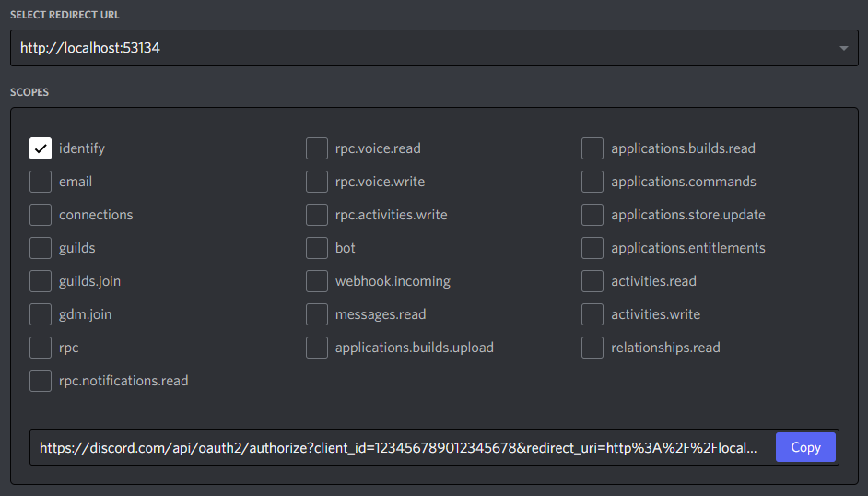The height and width of the screenshot is (496, 868).
Task: Enable the applications.commands scope
Action: [x=593, y=182]
